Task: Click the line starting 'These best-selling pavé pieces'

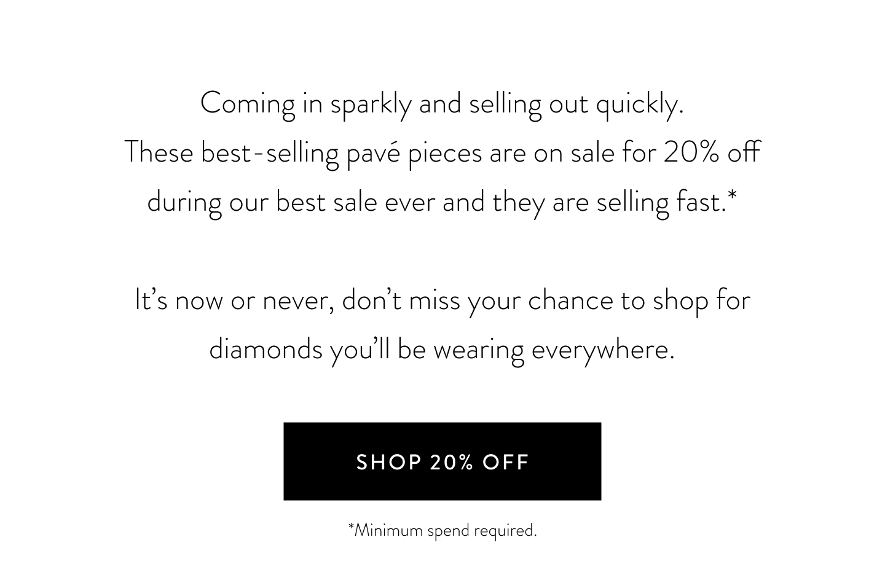Action: (x=442, y=153)
